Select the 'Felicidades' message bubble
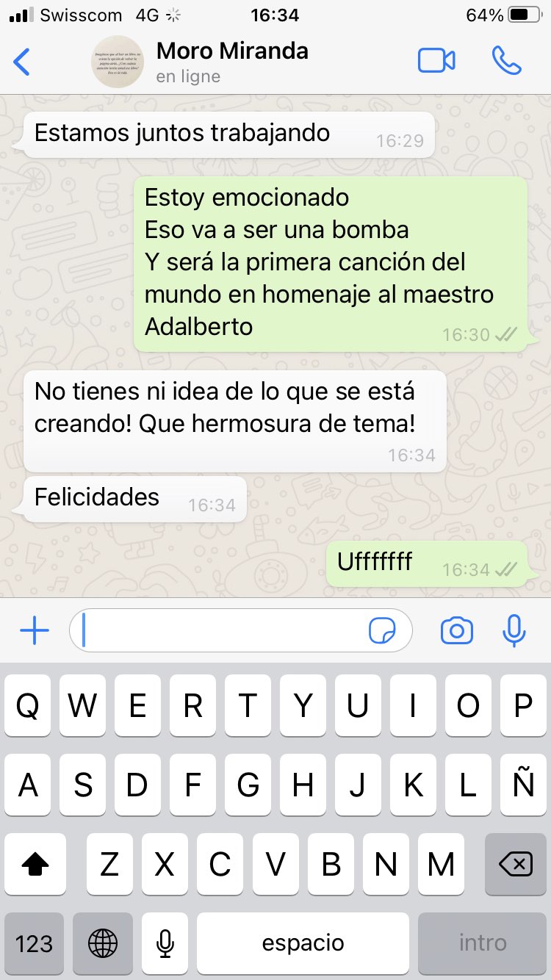The height and width of the screenshot is (980, 551). point(135,499)
